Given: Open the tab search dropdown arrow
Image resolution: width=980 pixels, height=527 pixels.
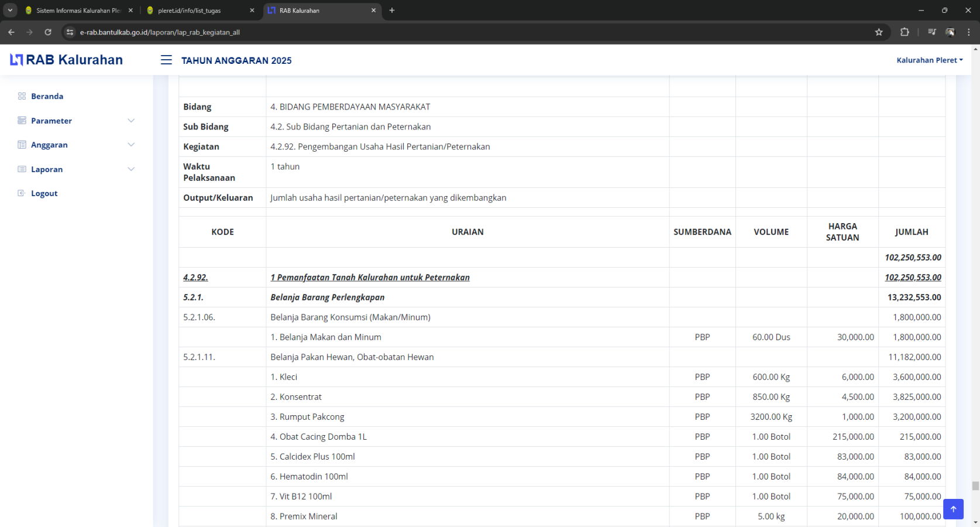Looking at the screenshot, I should point(10,11).
